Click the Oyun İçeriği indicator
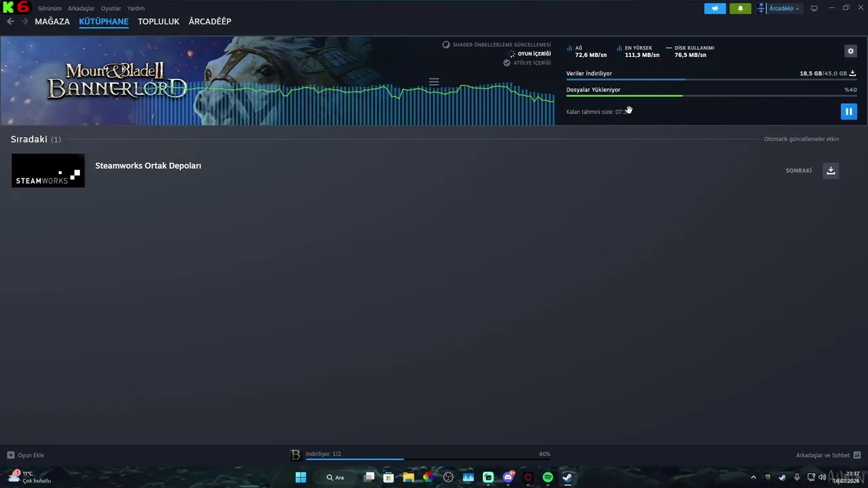 click(x=529, y=54)
